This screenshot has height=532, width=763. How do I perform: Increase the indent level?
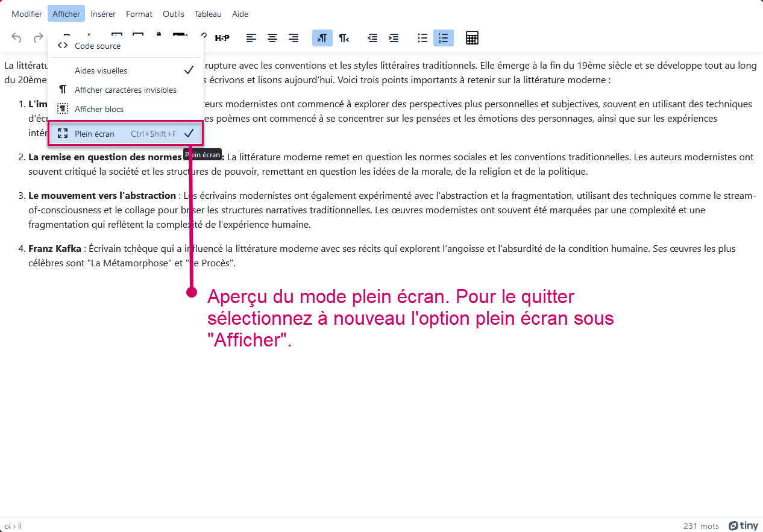click(394, 38)
